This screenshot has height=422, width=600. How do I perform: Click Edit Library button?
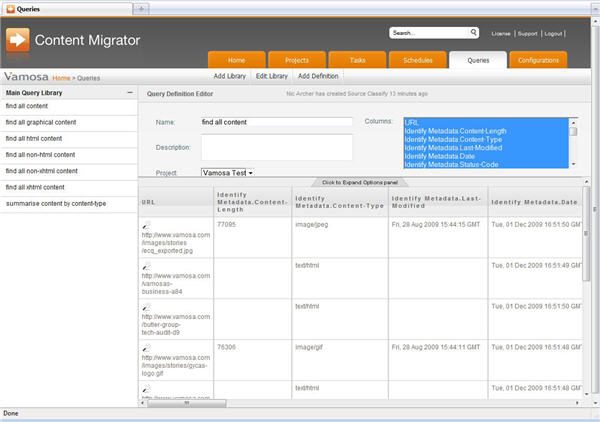coord(272,76)
